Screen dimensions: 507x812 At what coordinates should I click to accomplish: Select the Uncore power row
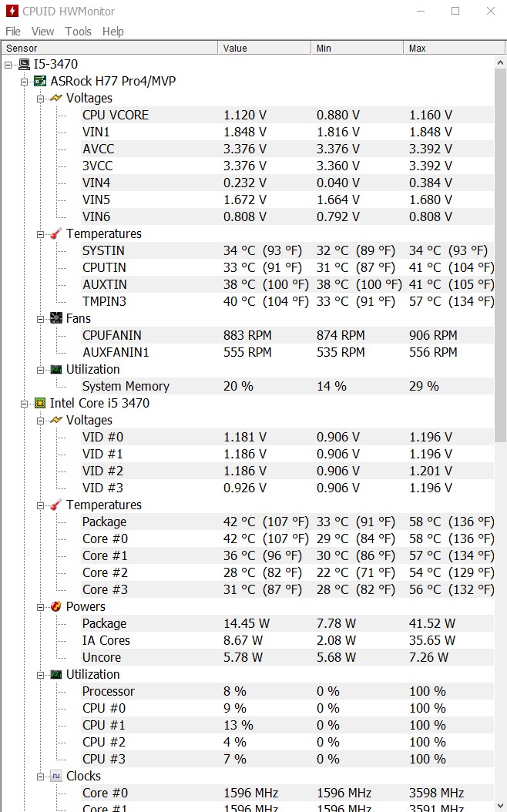(x=287, y=657)
